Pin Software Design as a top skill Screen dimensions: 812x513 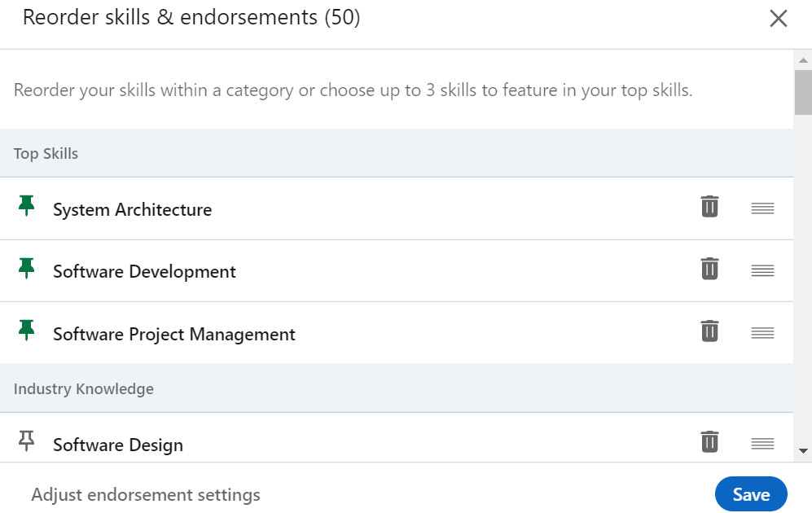[27, 441]
